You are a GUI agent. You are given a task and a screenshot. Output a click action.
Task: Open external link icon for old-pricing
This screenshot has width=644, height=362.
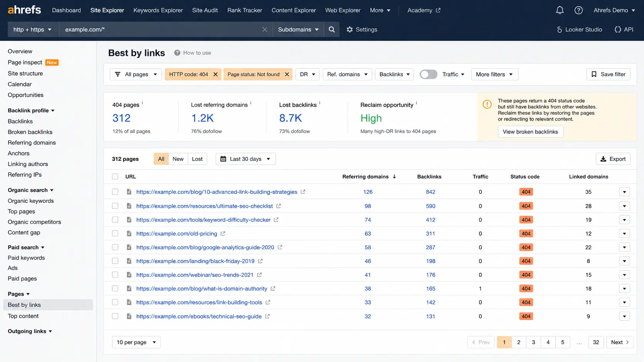[223, 234]
